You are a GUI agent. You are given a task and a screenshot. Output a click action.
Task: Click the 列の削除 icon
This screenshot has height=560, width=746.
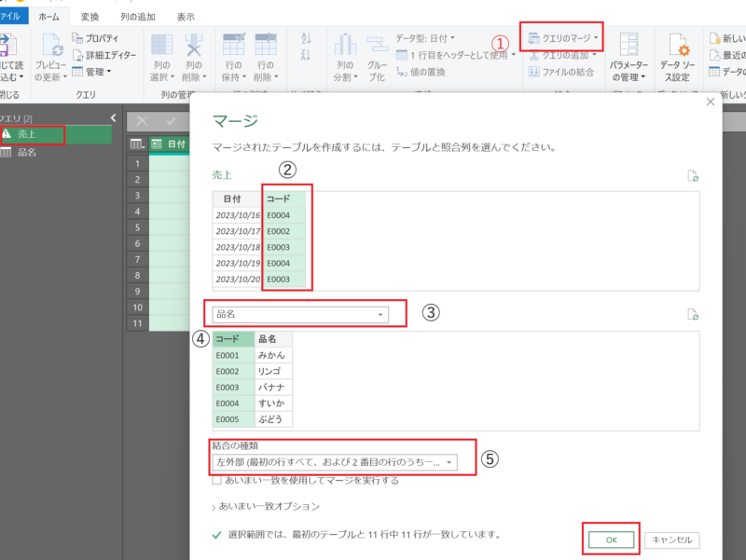pyautogui.click(x=193, y=45)
